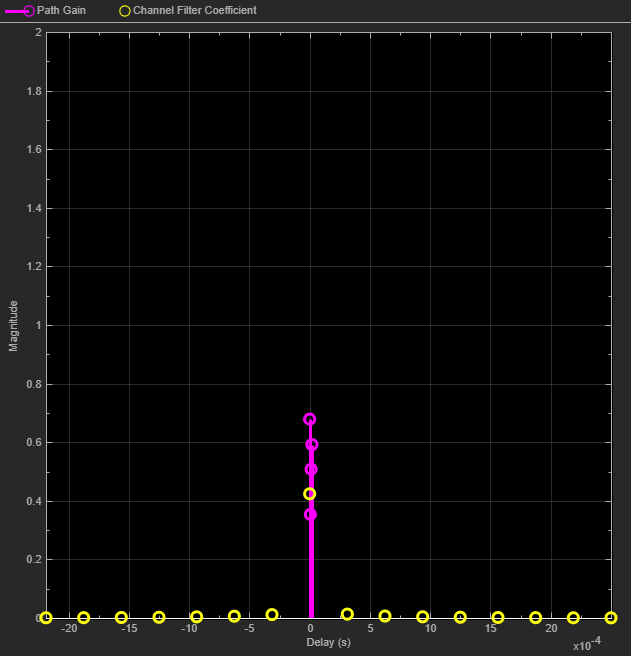Click the Path Gain legend line icon
Screen dimensions: 631x656
[20, 10]
